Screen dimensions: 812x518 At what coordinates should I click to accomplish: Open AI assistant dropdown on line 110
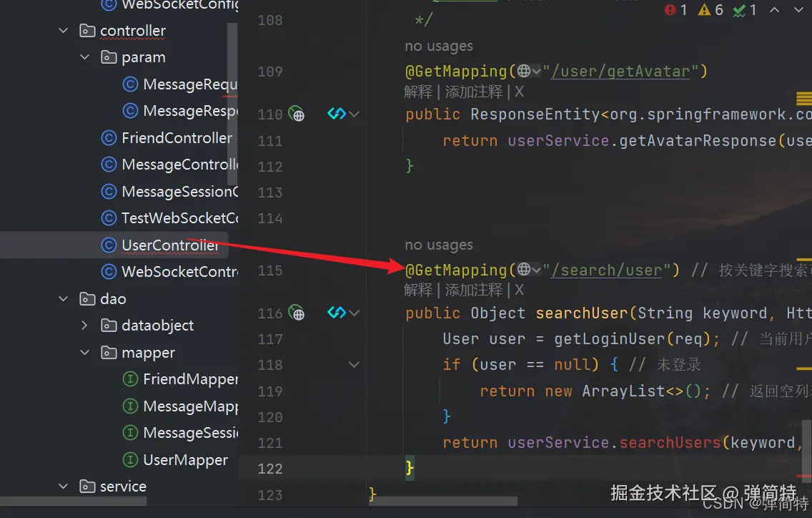coord(355,114)
